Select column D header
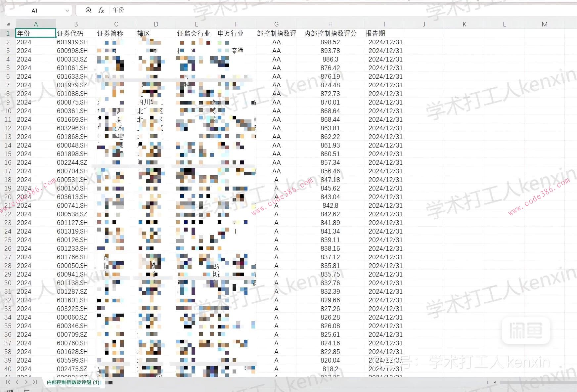This screenshot has width=577, height=392. point(156,24)
